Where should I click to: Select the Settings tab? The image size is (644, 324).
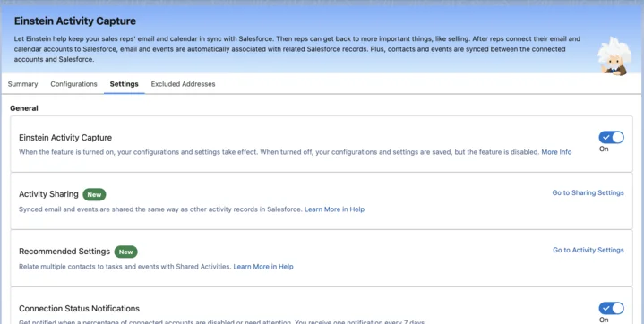pyautogui.click(x=124, y=84)
